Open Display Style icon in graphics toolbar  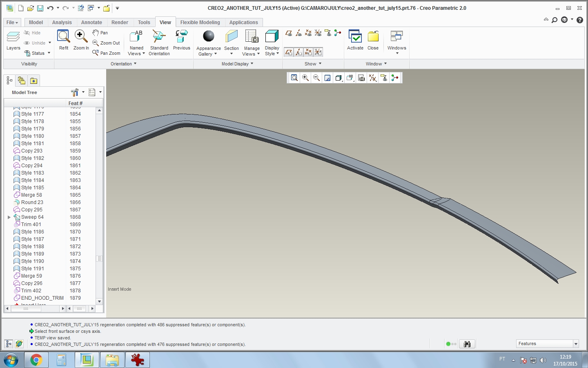339,78
